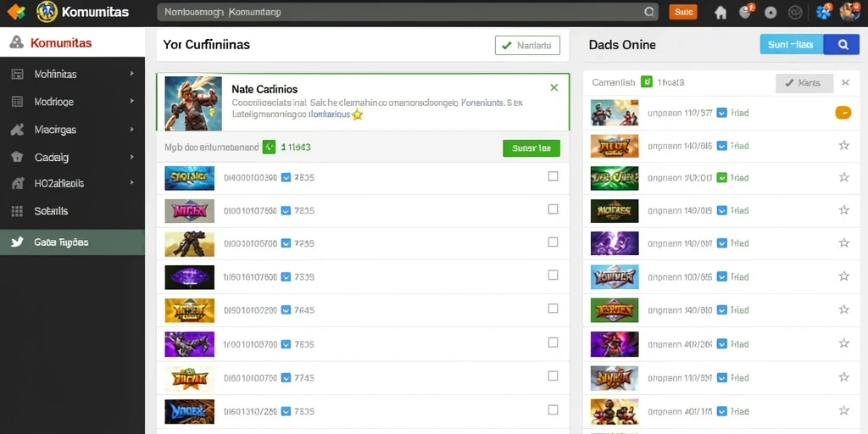Click the HO2ahieols house icon

[17, 183]
